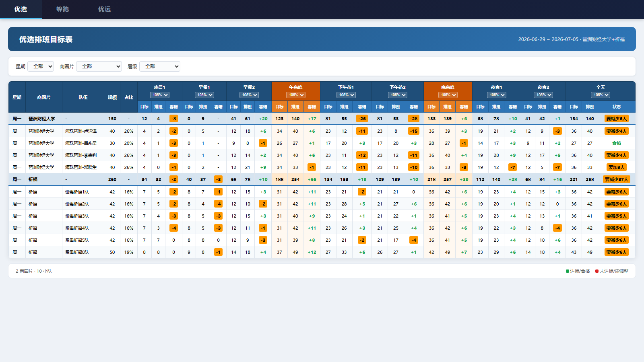Select team name 番禺祈福8队
This screenshot has width=644, height=362.
[x=77, y=252]
